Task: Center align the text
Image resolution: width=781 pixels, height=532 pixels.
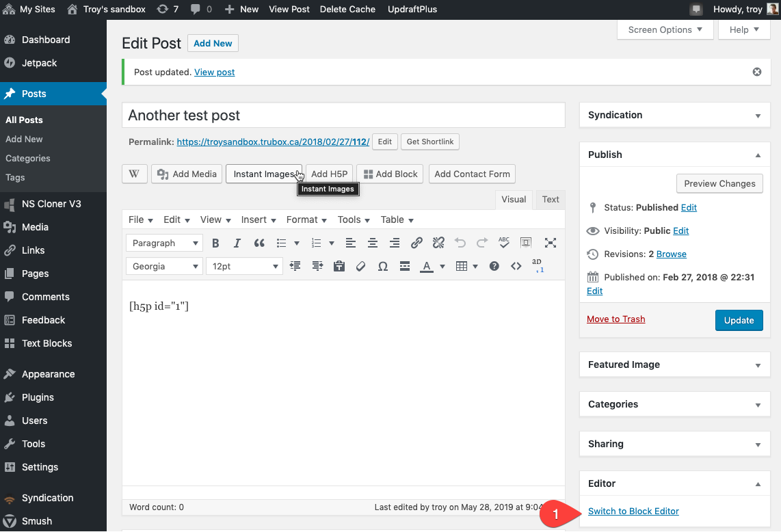Action: tap(373, 243)
